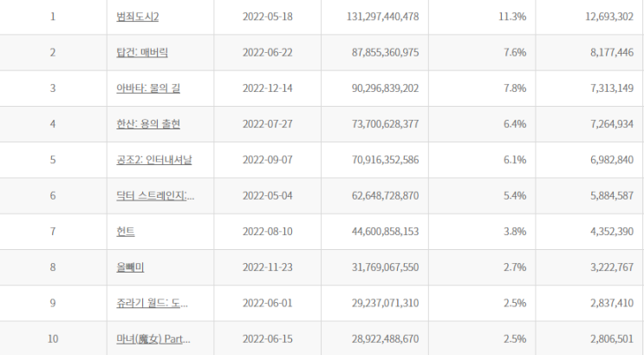Image resolution: width=644 pixels, height=355 pixels.
Task: Select the 7.8% share cell
Action: [482, 88]
